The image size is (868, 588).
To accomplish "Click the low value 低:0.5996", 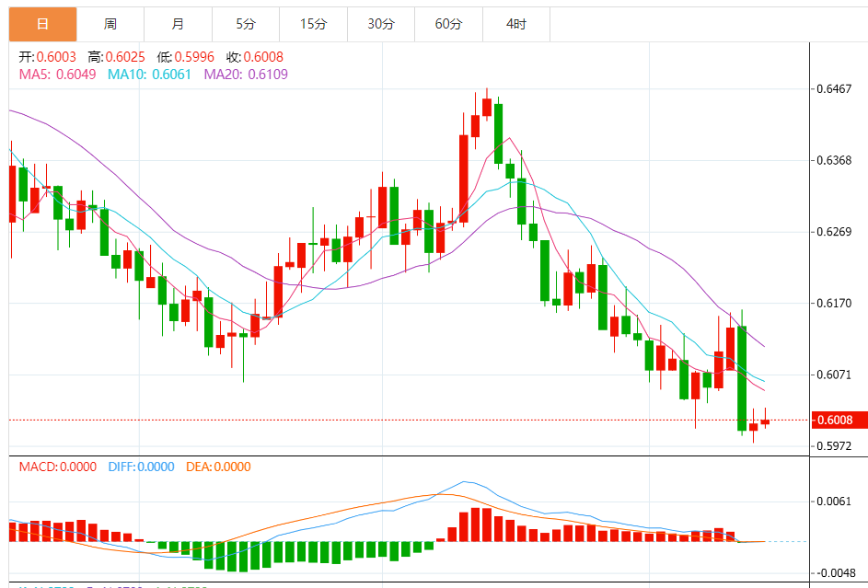I will click(x=185, y=57).
